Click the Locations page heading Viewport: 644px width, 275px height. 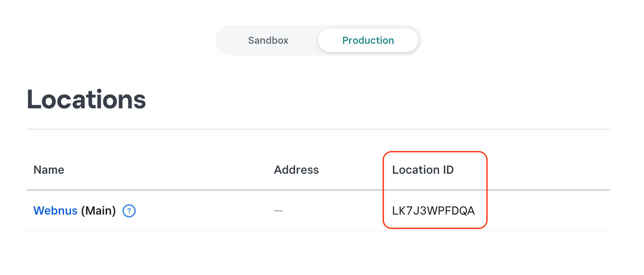tap(86, 100)
